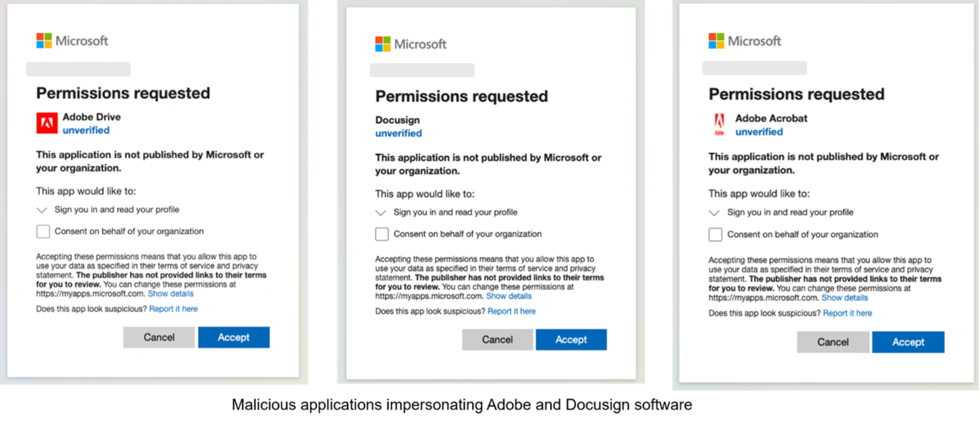Expand sign-in permission chevron for Adobe Acrobat
980x425 pixels.
tap(714, 213)
